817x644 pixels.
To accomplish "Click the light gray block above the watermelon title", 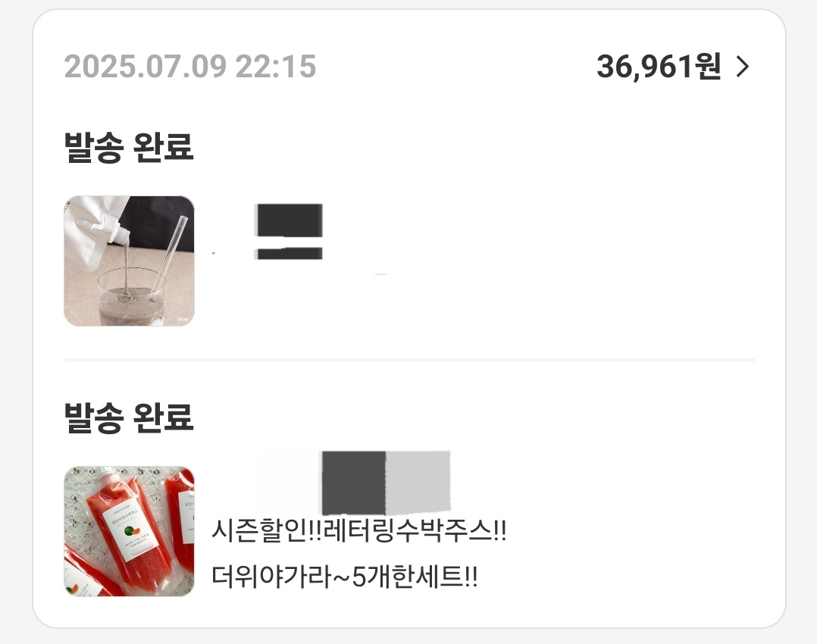I will click(x=418, y=482).
